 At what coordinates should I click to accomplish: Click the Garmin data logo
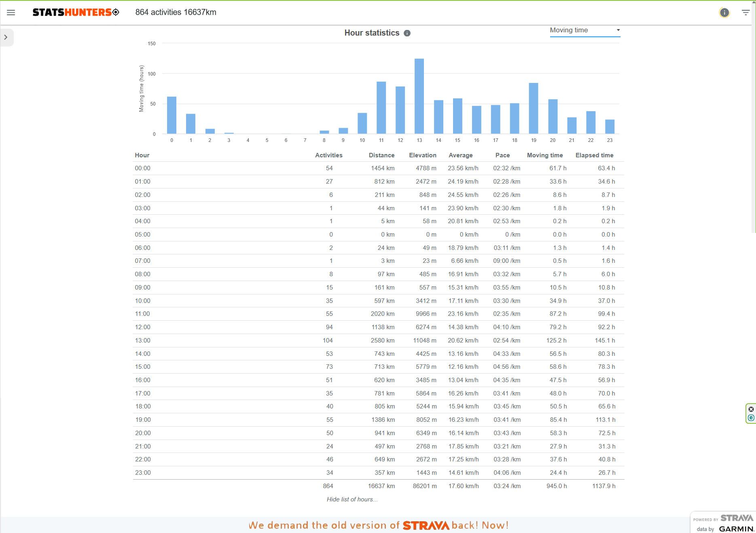(x=736, y=529)
